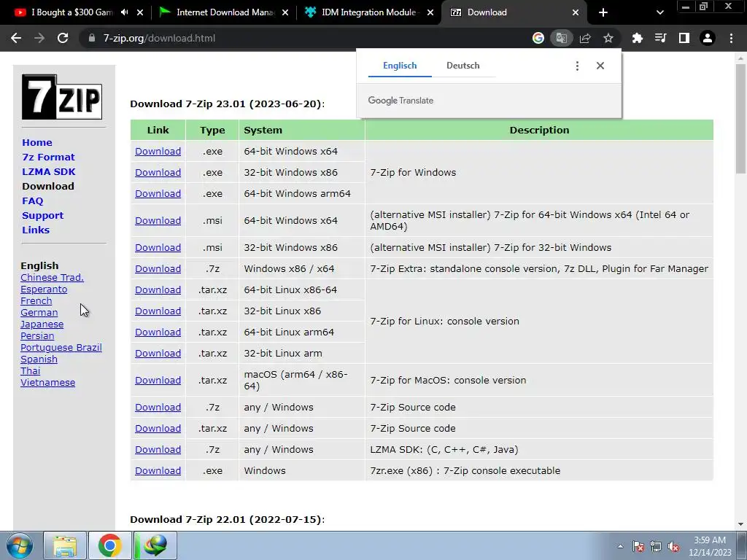Open the Extensions puzzle icon
747x560 pixels.
pyautogui.click(x=638, y=38)
